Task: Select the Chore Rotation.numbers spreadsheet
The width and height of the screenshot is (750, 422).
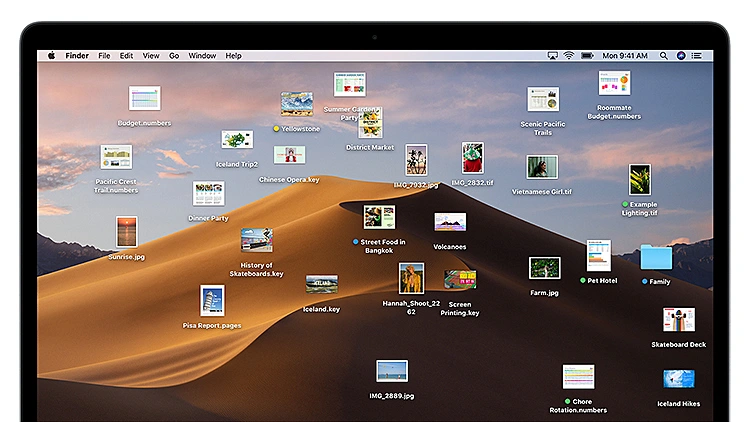Action: tap(578, 377)
